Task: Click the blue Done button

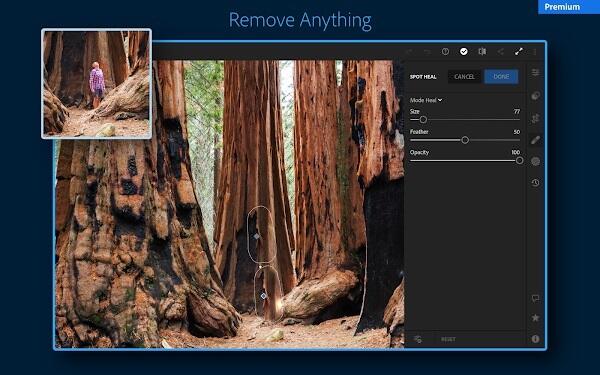Action: [501, 77]
